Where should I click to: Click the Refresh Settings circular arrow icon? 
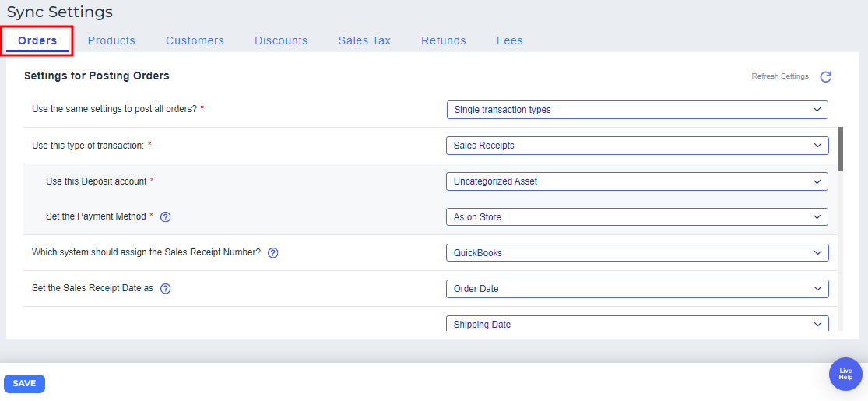[x=826, y=76]
